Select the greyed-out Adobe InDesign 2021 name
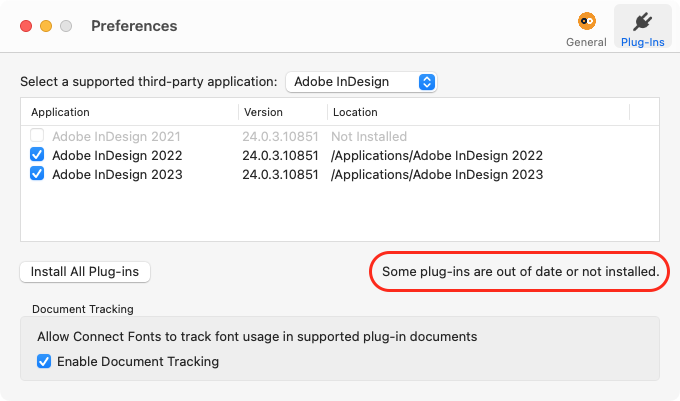 [x=116, y=137]
